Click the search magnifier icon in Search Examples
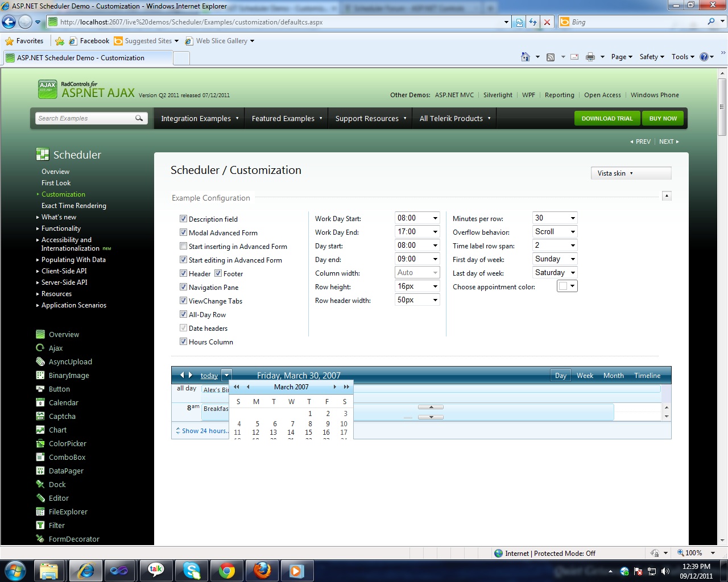 [x=139, y=118]
